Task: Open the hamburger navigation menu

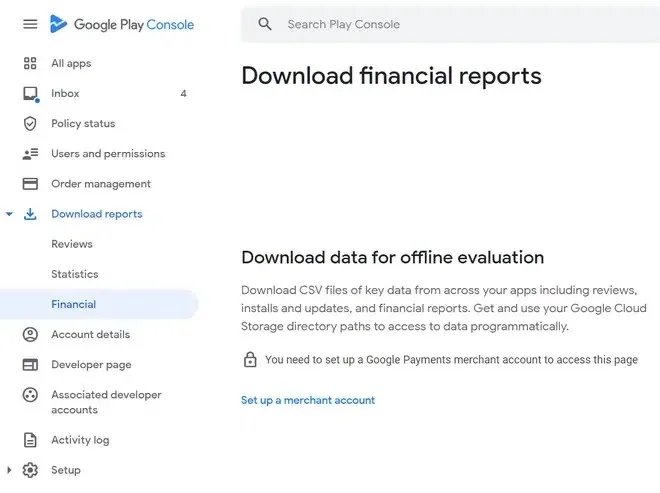Action: tap(30, 24)
